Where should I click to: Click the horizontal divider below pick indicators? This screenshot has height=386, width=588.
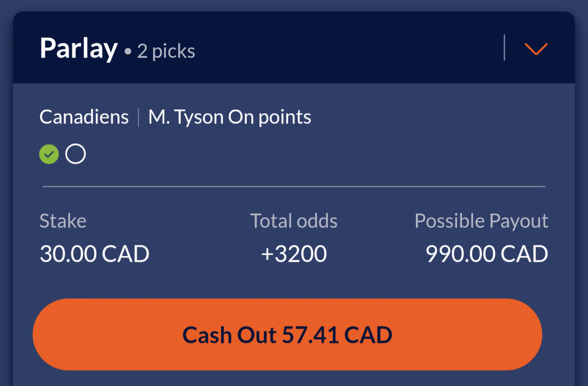[x=294, y=187]
